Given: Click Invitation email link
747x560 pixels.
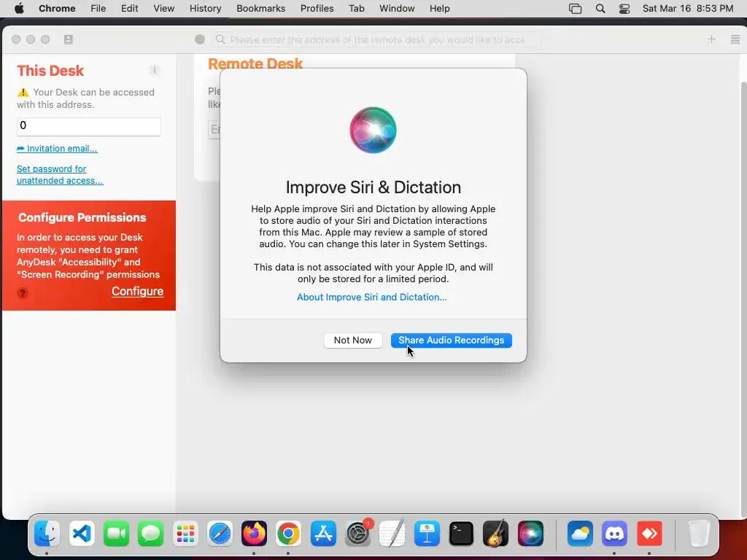Looking at the screenshot, I should 57,149.
